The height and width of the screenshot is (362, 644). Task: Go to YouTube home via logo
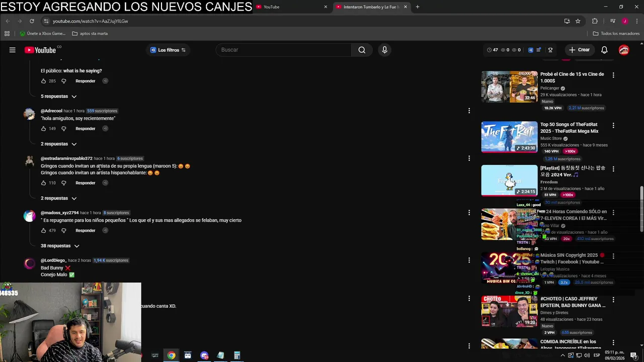coord(40,50)
